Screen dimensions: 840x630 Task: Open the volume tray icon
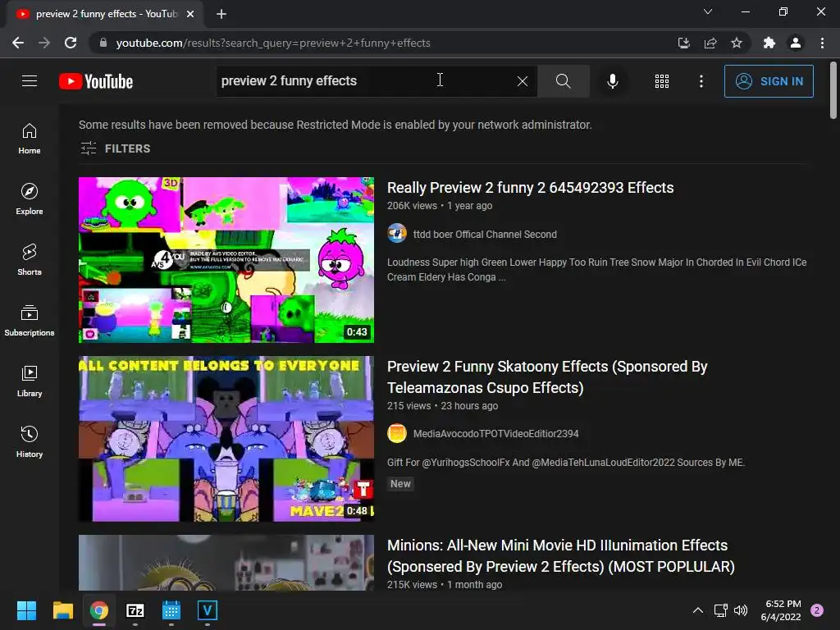741,610
